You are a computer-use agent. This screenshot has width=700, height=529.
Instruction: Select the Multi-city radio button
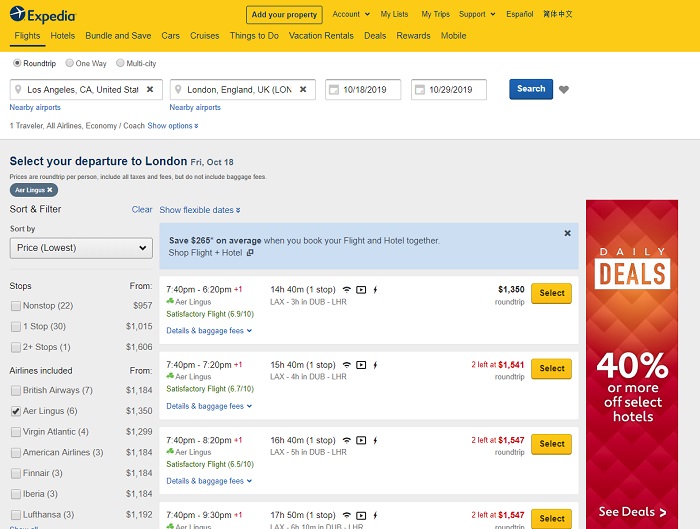pyautogui.click(x=120, y=63)
